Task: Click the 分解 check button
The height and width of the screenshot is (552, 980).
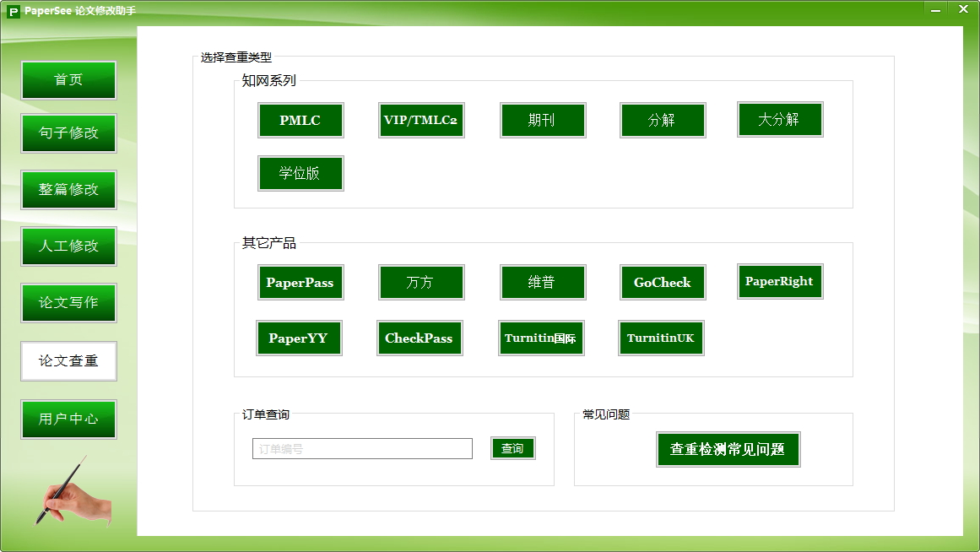Action: click(x=663, y=120)
